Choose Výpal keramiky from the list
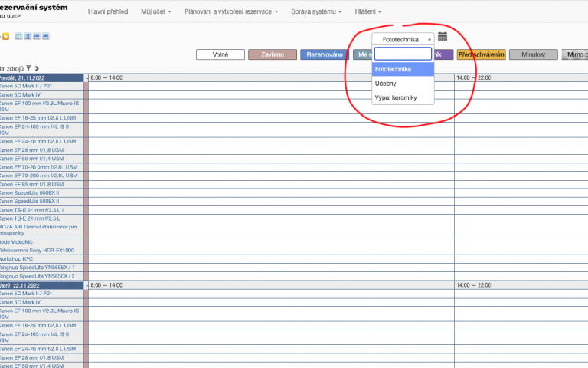The height and width of the screenshot is (368, 588). [395, 97]
